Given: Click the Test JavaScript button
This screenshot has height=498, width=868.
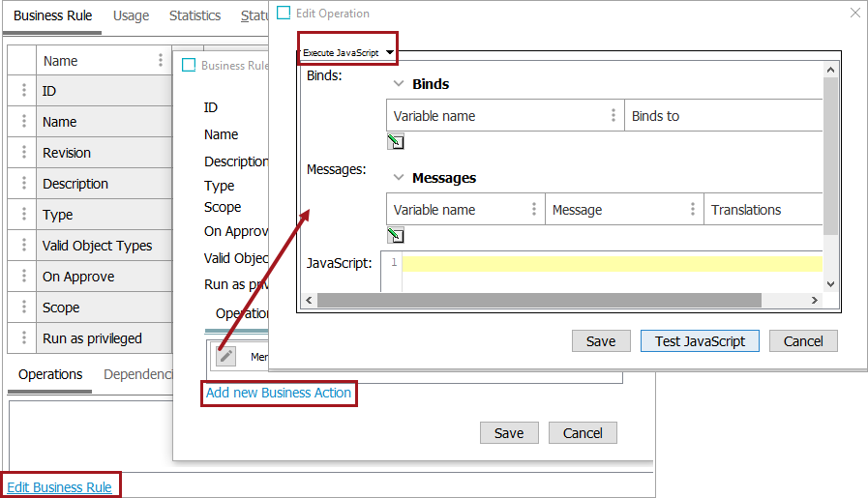Looking at the screenshot, I should 700,340.
